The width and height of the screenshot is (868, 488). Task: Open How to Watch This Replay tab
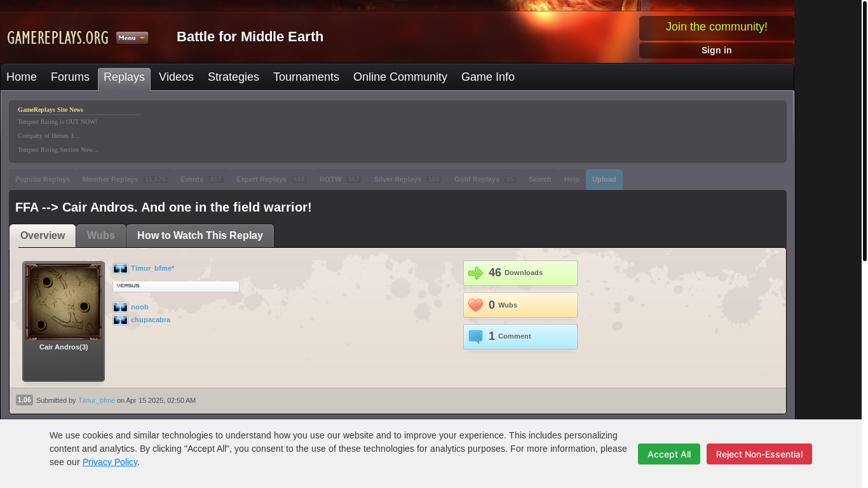click(200, 236)
